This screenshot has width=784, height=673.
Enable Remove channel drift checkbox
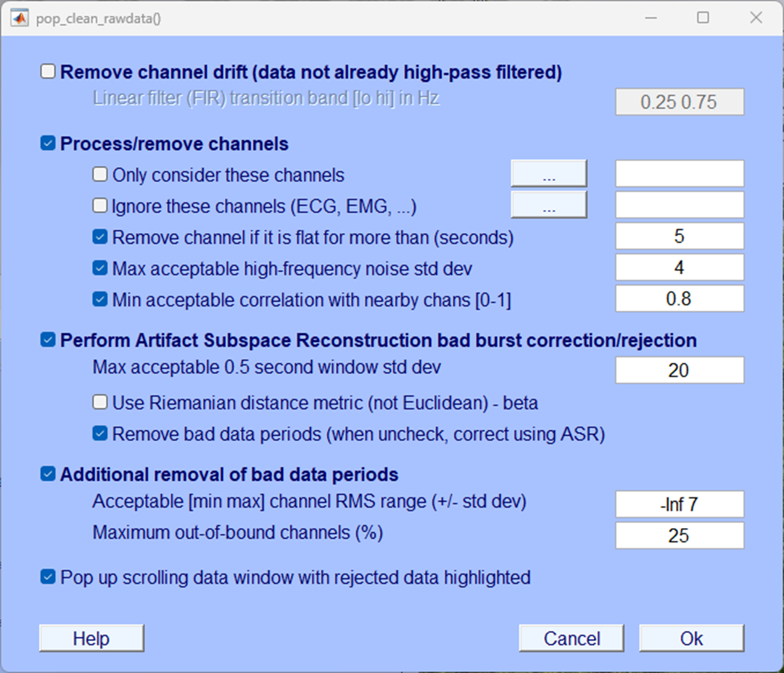click(47, 71)
